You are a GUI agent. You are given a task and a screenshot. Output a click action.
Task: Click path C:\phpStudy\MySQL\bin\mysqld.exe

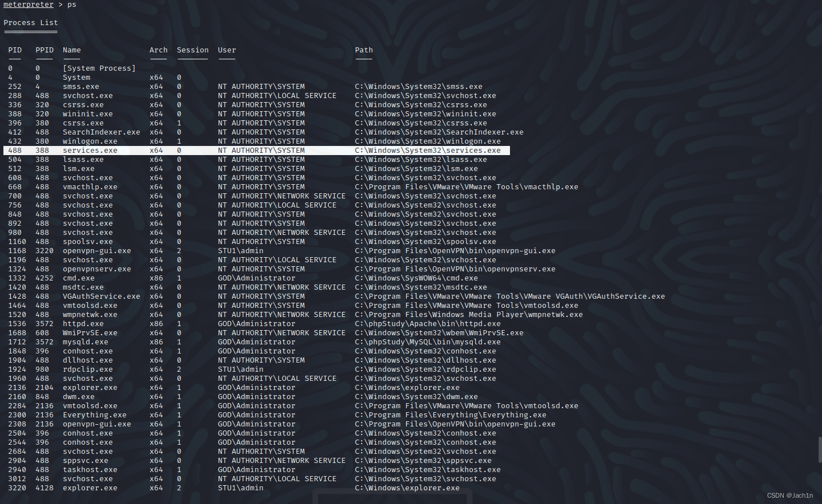(428, 342)
